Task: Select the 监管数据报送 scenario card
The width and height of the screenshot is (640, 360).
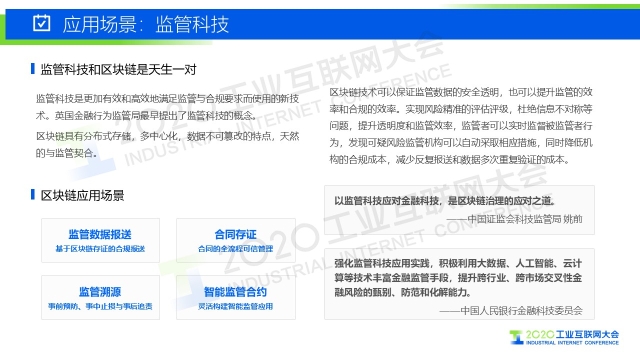Action: 100,240
